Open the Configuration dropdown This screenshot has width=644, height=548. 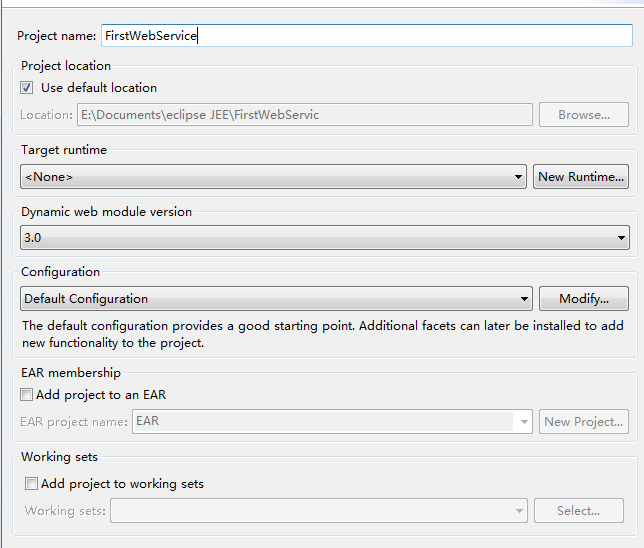pos(276,299)
